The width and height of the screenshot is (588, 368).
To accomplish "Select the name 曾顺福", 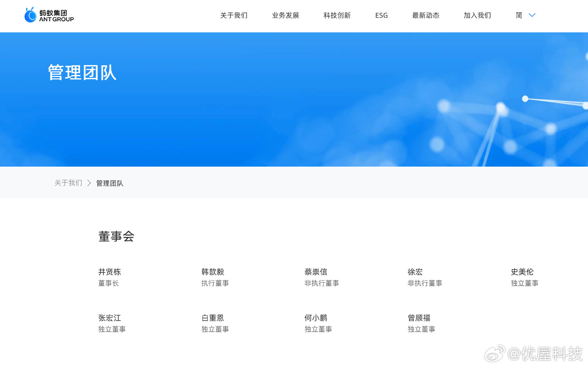I will (x=419, y=318).
